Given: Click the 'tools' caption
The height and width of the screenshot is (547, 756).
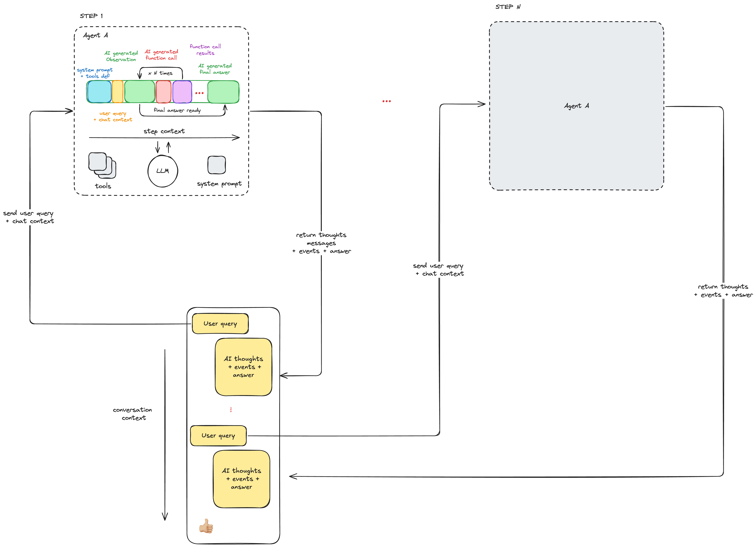Looking at the screenshot, I should point(103,186).
